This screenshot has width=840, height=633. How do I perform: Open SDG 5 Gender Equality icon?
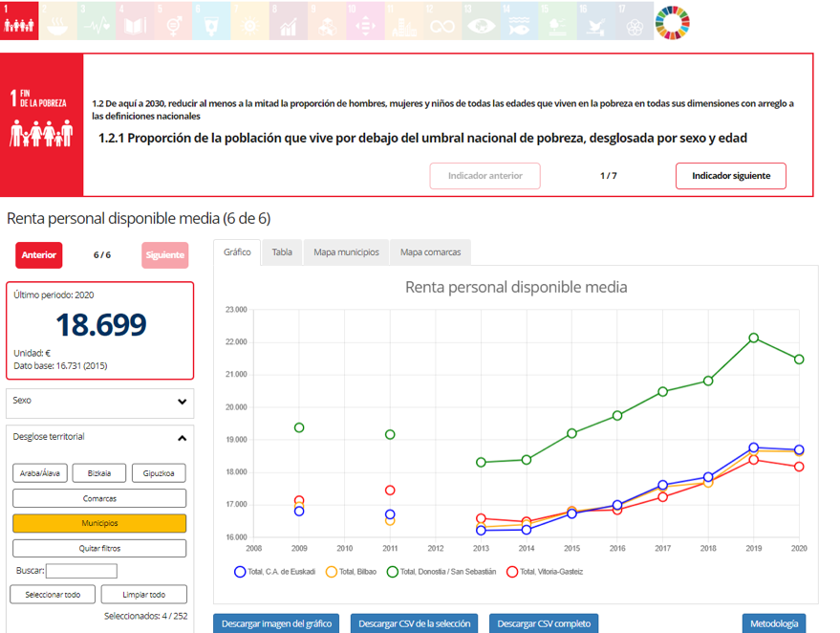pyautogui.click(x=172, y=20)
